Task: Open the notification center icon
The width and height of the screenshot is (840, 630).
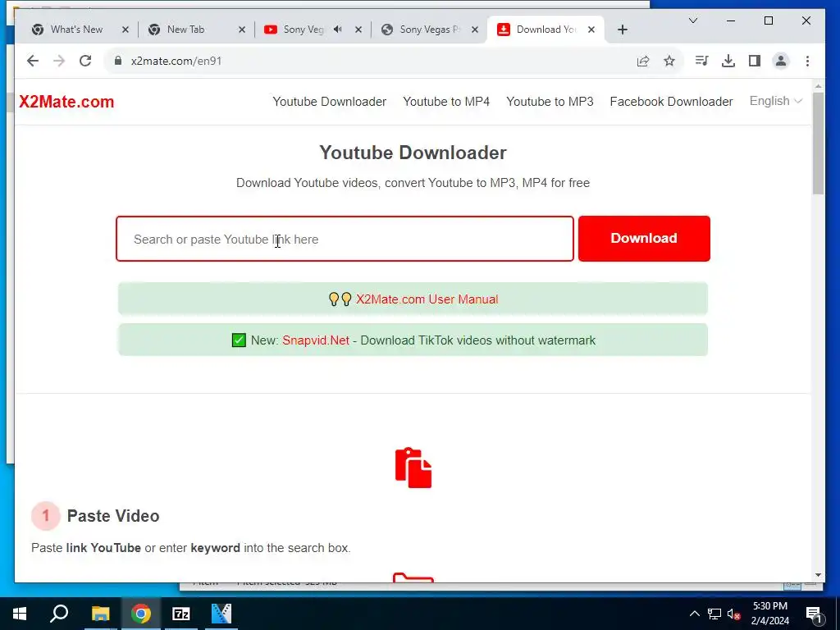Action: [815, 614]
